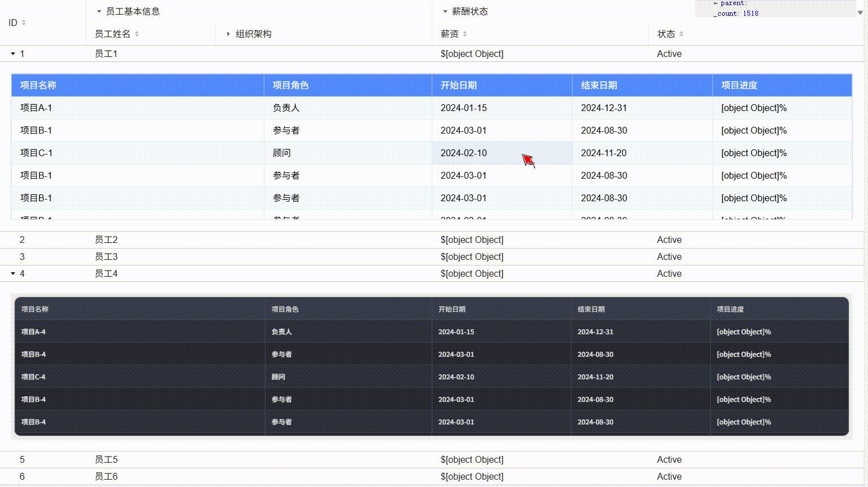868x487 pixels.
Task: Click 项目角色 header in dark sub-table
Action: pyautogui.click(x=348, y=309)
